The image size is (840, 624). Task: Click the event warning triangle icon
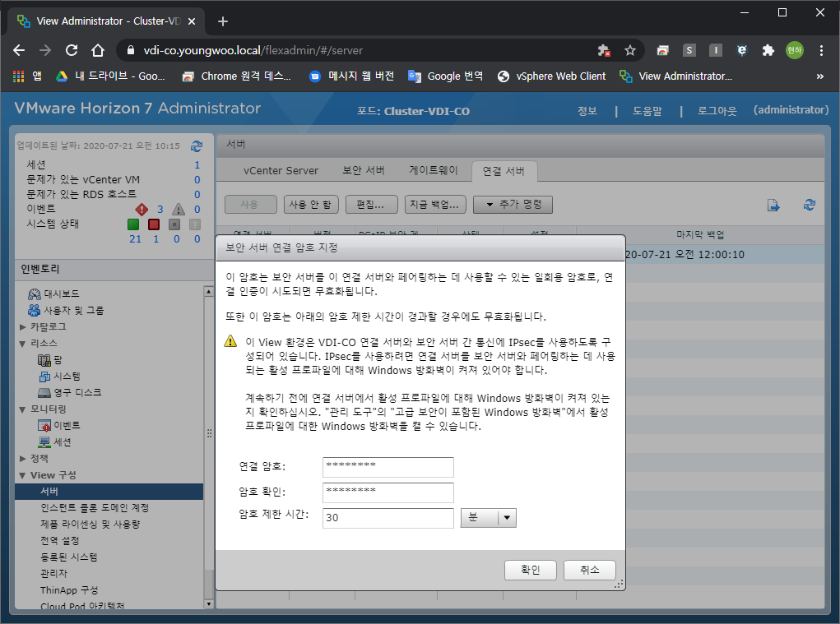click(x=179, y=210)
